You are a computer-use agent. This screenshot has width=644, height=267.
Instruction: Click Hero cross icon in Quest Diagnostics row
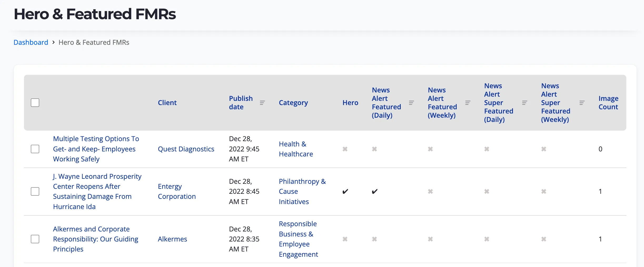[345, 149]
